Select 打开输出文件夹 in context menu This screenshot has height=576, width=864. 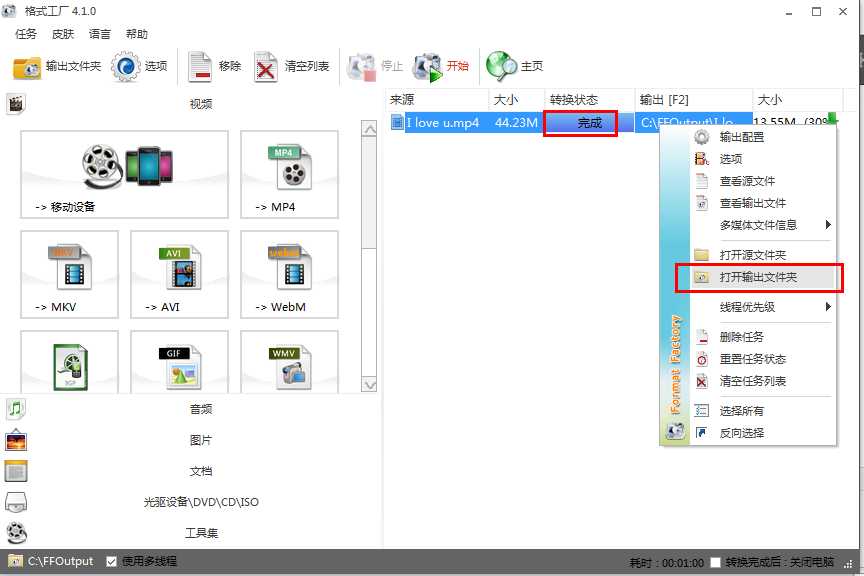point(763,277)
